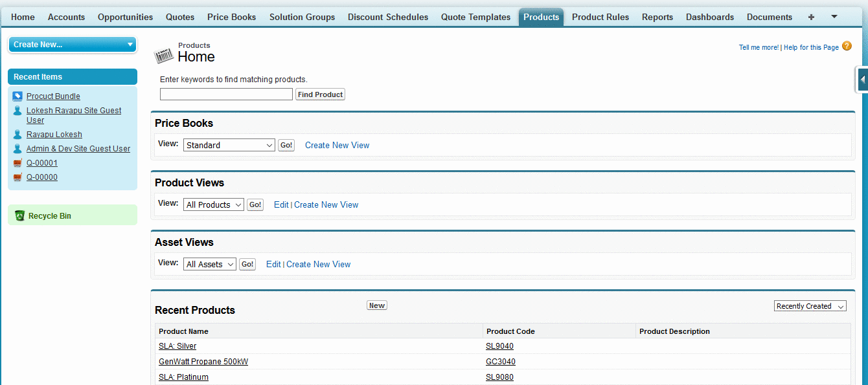Collapse the right side panel arrow

point(862,80)
